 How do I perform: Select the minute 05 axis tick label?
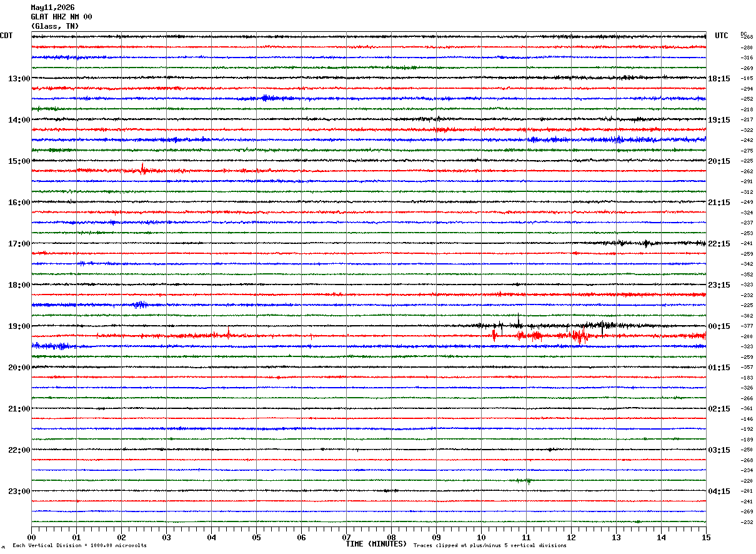click(256, 538)
